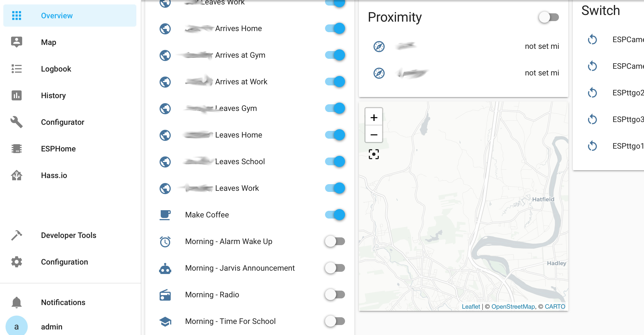Select the Overview grid icon
The width and height of the screenshot is (644, 335).
[17, 16]
